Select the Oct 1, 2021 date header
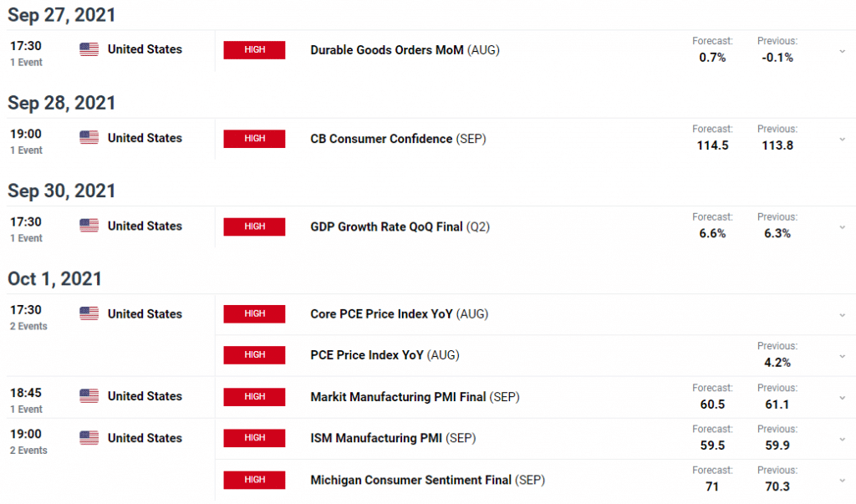Image resolution: width=856 pixels, height=504 pixels. click(x=54, y=279)
